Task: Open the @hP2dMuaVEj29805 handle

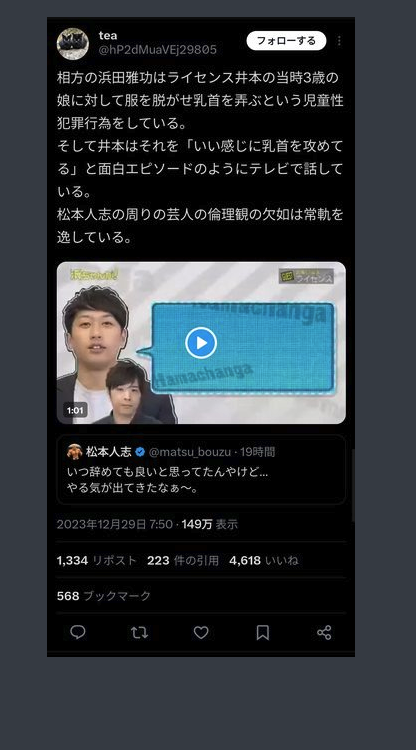Action: click(x=157, y=50)
